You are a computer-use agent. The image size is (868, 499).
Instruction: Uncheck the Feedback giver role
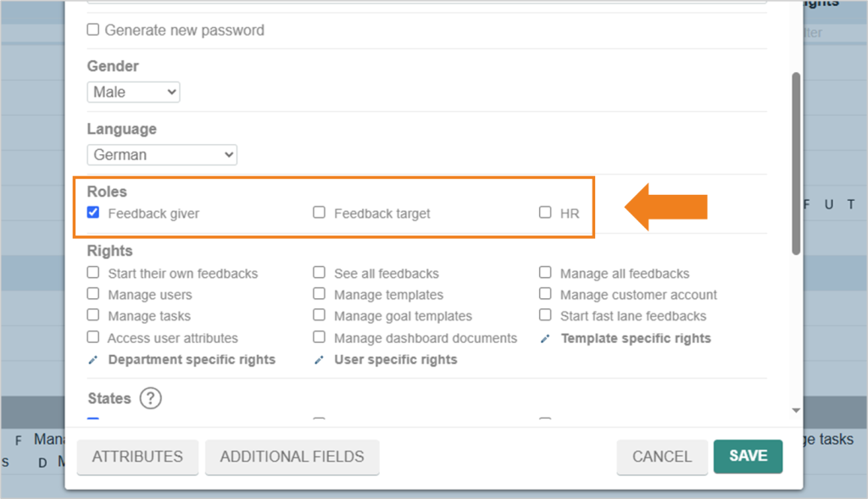(93, 213)
